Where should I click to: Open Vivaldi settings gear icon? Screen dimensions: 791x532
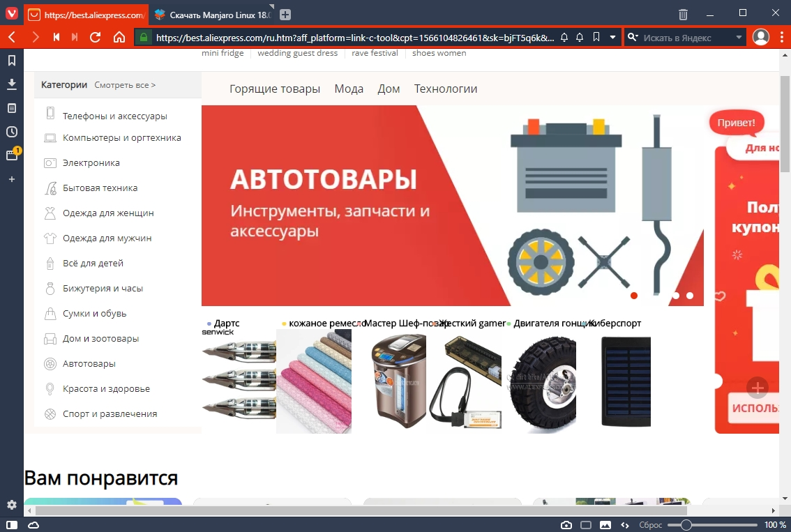click(12, 505)
